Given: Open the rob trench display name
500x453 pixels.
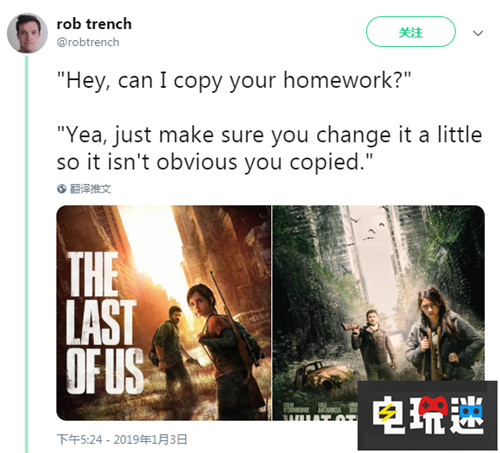Looking at the screenshot, I should (x=94, y=24).
